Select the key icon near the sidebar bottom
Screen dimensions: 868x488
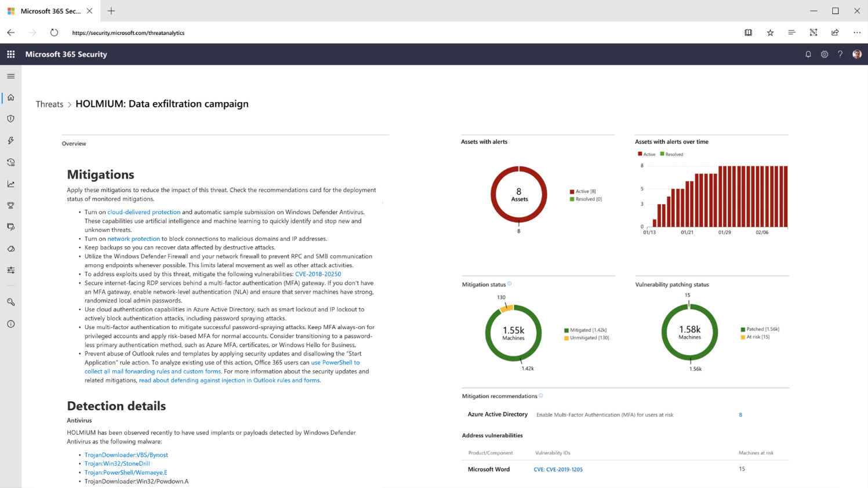(10, 301)
